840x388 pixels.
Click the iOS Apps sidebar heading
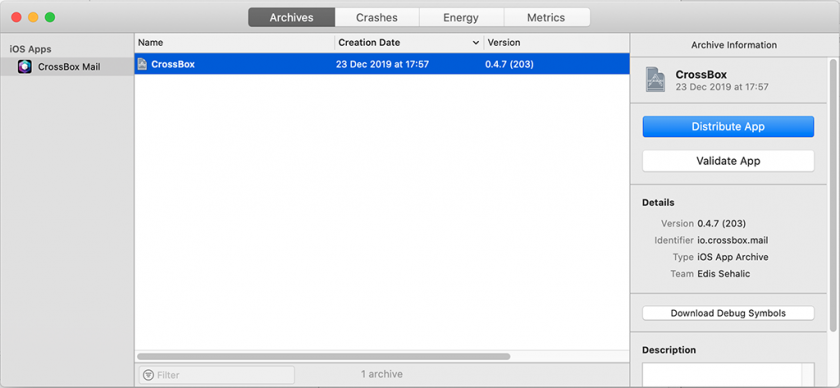click(31, 49)
